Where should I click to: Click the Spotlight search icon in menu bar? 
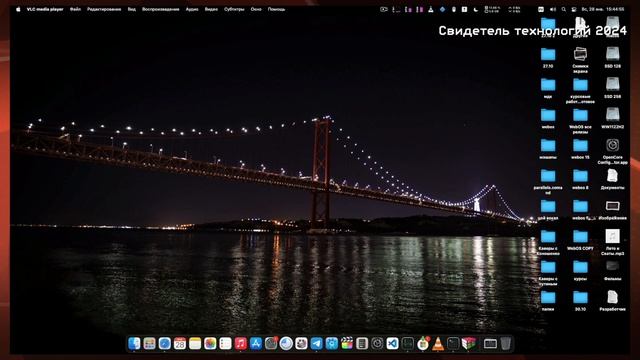pos(564,9)
